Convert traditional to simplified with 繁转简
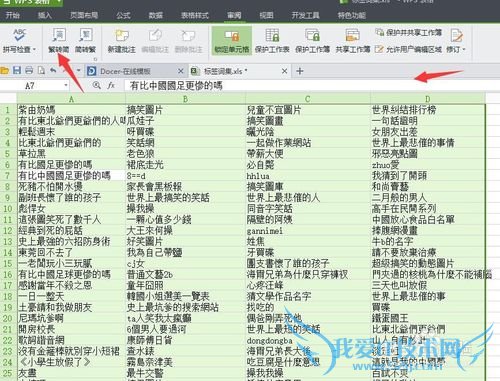The image size is (500, 381). click(59, 40)
